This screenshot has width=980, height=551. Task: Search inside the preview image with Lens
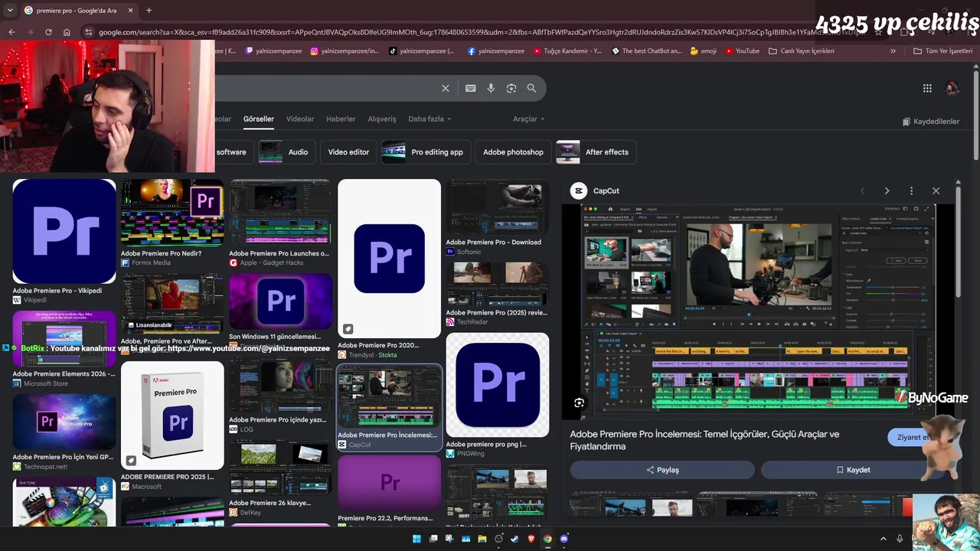point(580,403)
